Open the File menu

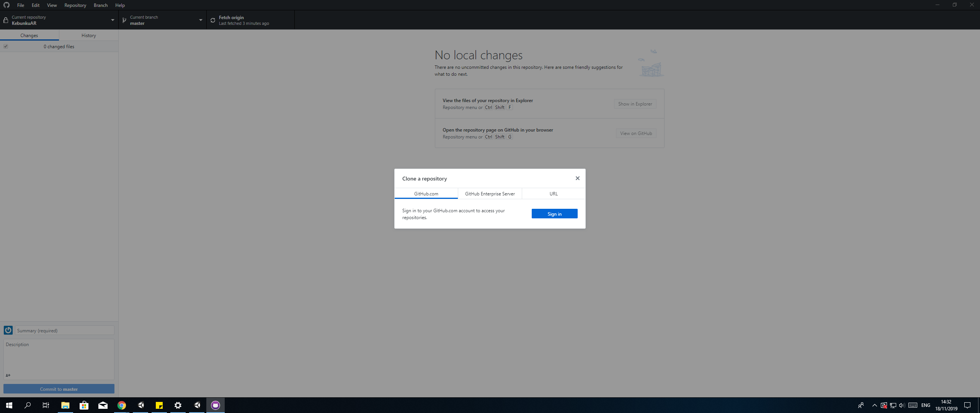[21, 5]
